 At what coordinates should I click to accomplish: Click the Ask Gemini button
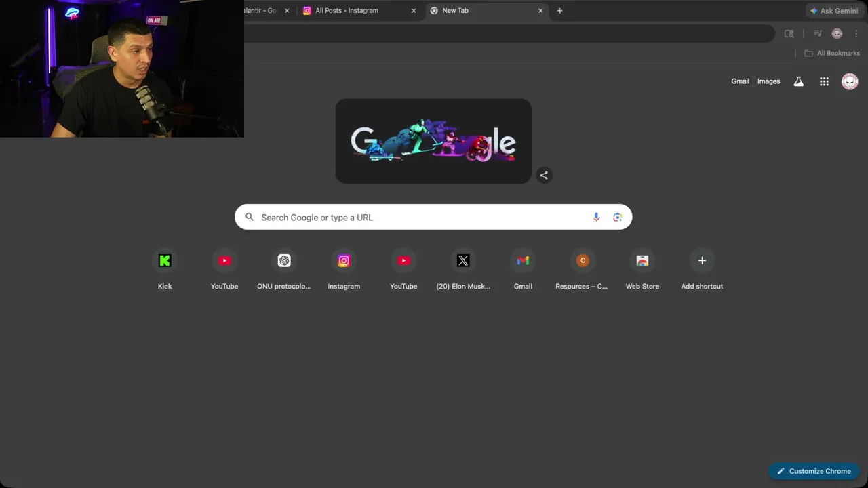pos(833,11)
